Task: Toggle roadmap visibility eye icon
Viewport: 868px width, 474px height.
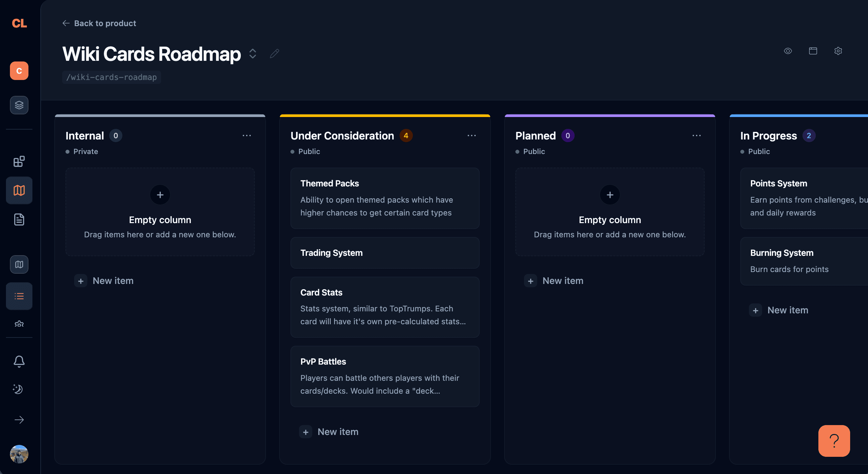Action: tap(788, 51)
